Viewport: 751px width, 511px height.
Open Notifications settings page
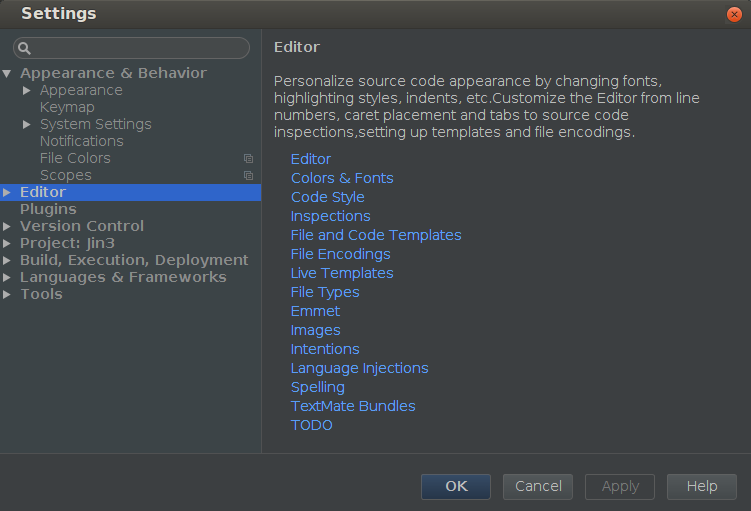81,141
